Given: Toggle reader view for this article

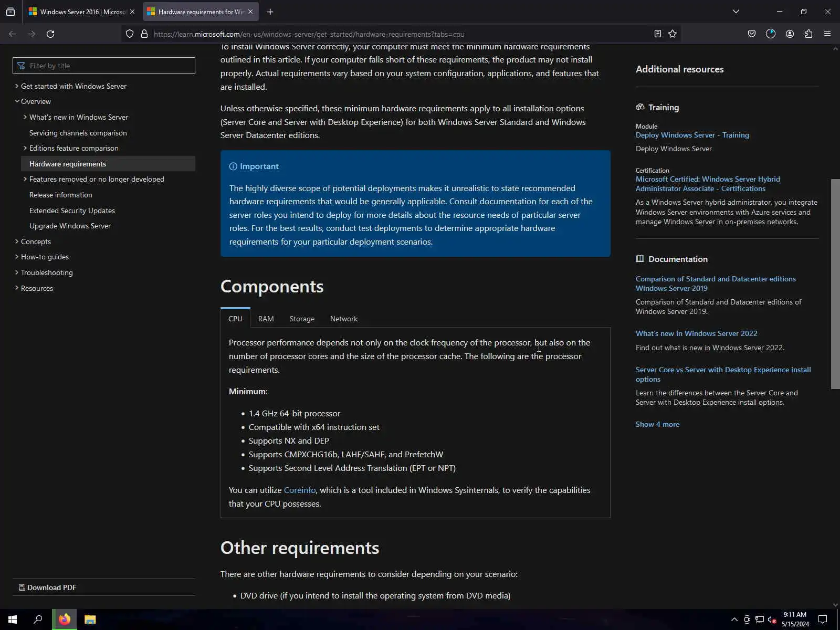Looking at the screenshot, I should 658,34.
